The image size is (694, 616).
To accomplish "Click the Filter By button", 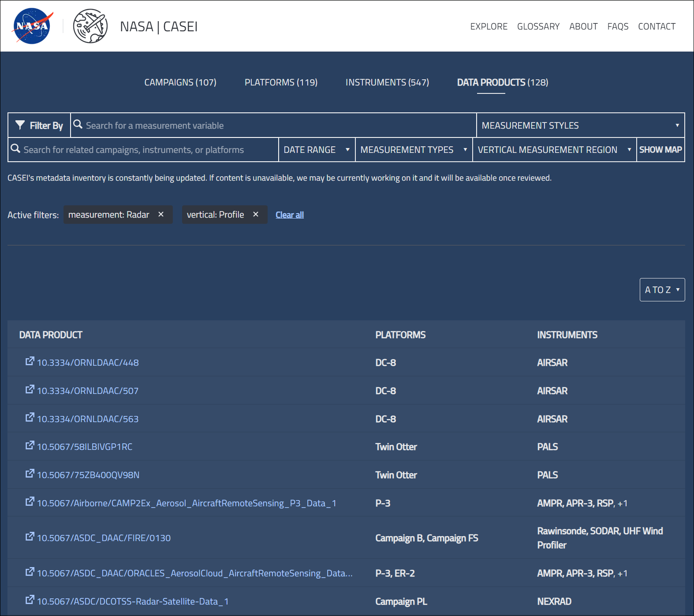I will click(39, 125).
